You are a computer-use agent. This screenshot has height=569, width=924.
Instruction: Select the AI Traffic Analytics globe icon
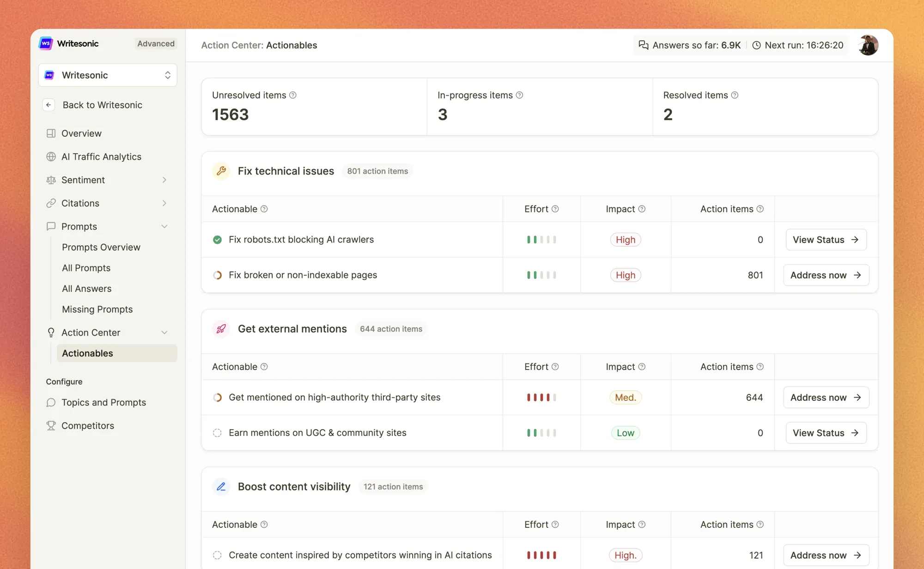(x=51, y=157)
